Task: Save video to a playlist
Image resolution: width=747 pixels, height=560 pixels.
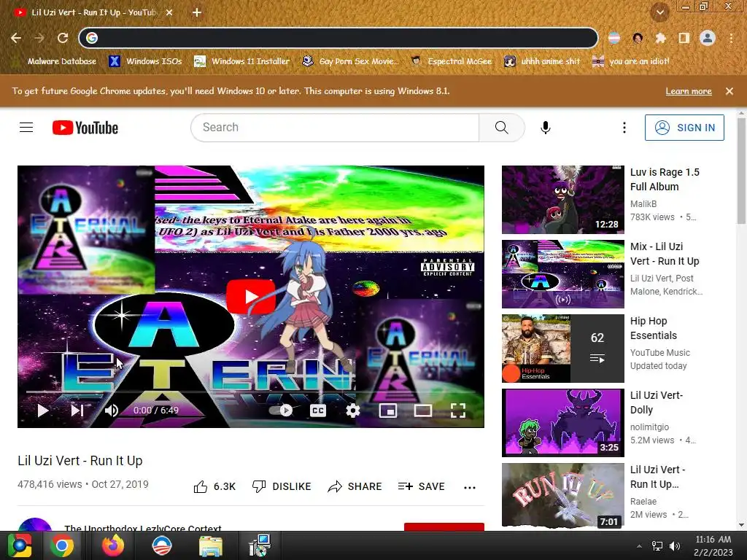Action: click(x=421, y=486)
